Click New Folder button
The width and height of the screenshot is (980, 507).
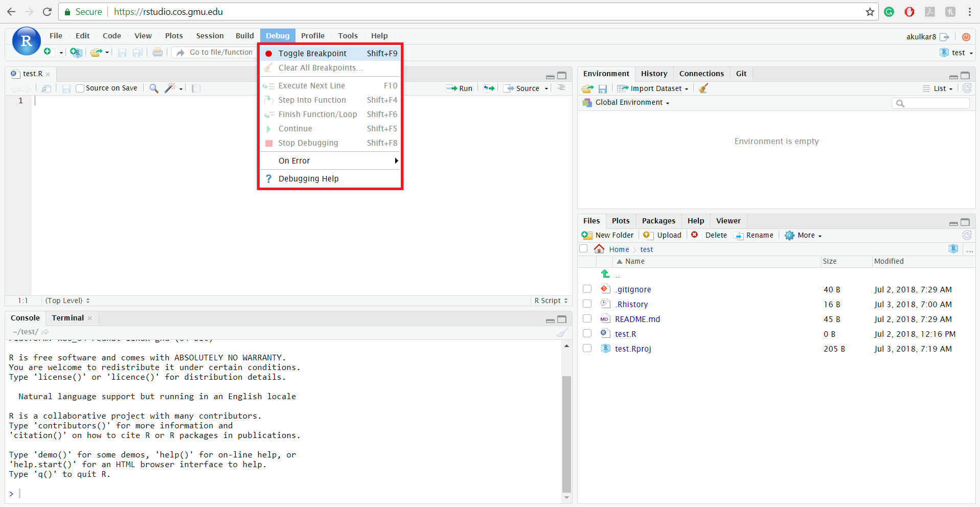coord(608,235)
